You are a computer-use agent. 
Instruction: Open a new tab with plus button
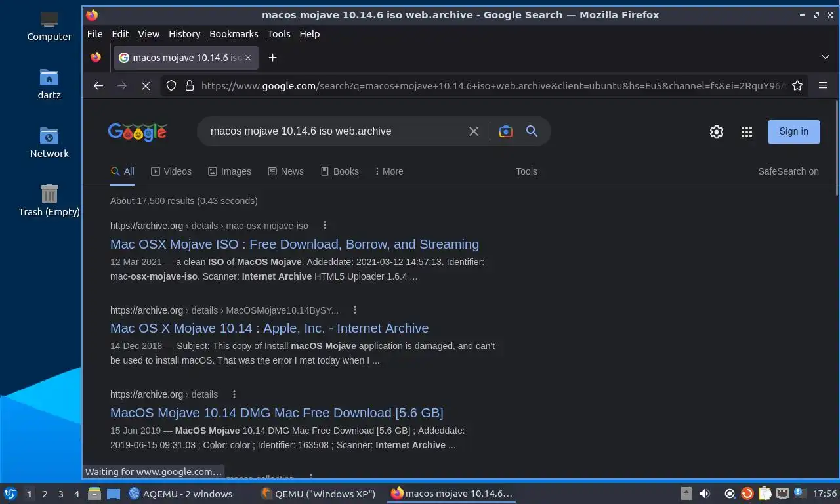272,58
